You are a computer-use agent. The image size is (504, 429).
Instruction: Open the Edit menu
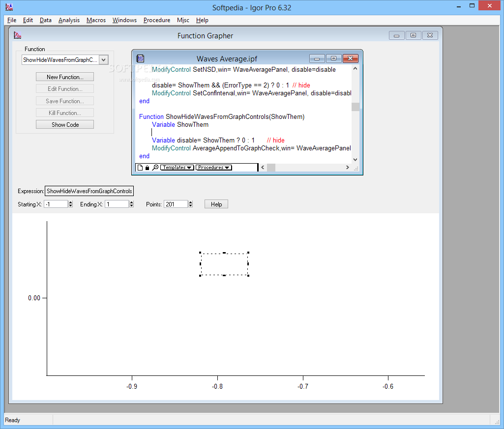pyautogui.click(x=28, y=20)
